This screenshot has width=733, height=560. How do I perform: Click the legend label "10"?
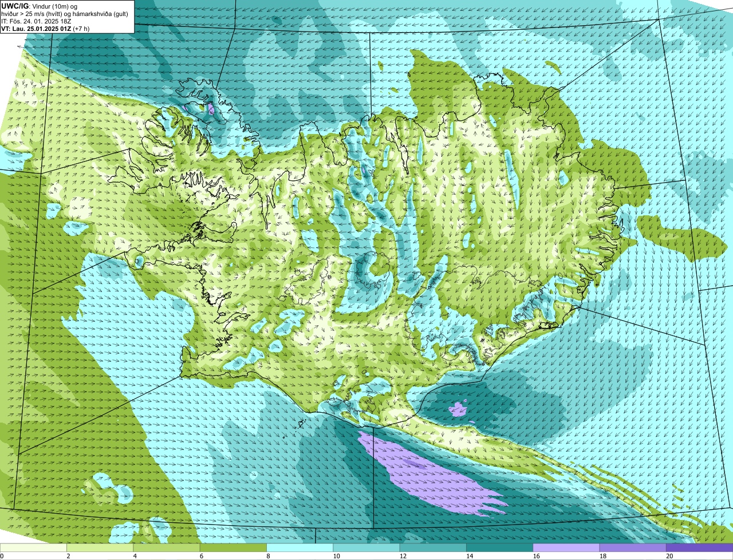[x=337, y=556]
